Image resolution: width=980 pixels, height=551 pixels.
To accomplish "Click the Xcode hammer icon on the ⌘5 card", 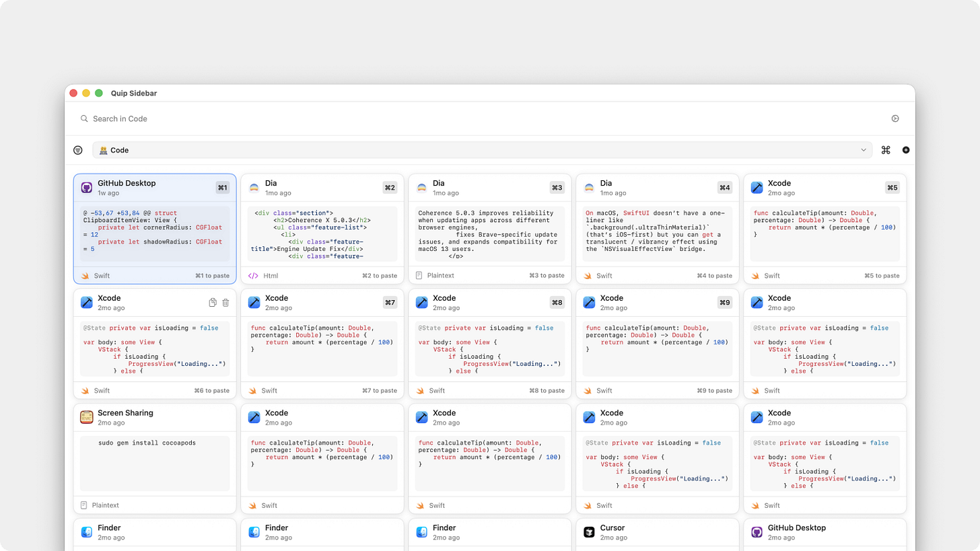I will pyautogui.click(x=757, y=188).
